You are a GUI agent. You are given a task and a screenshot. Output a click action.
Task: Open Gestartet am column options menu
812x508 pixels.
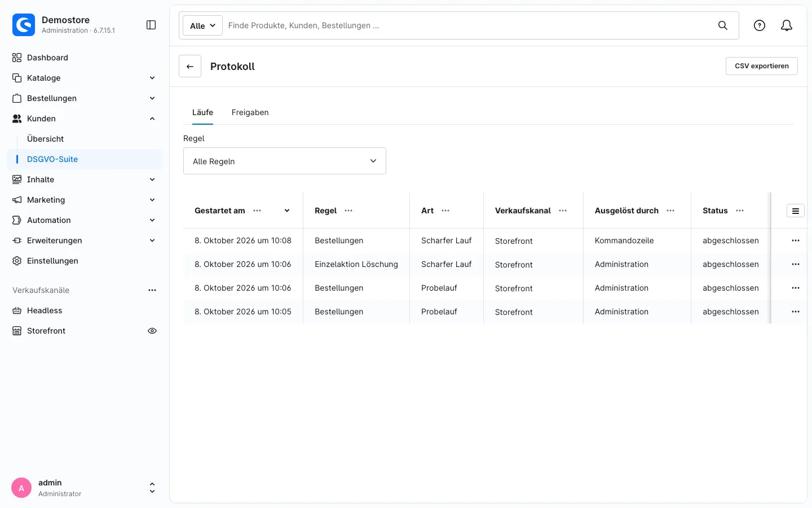[257, 211]
